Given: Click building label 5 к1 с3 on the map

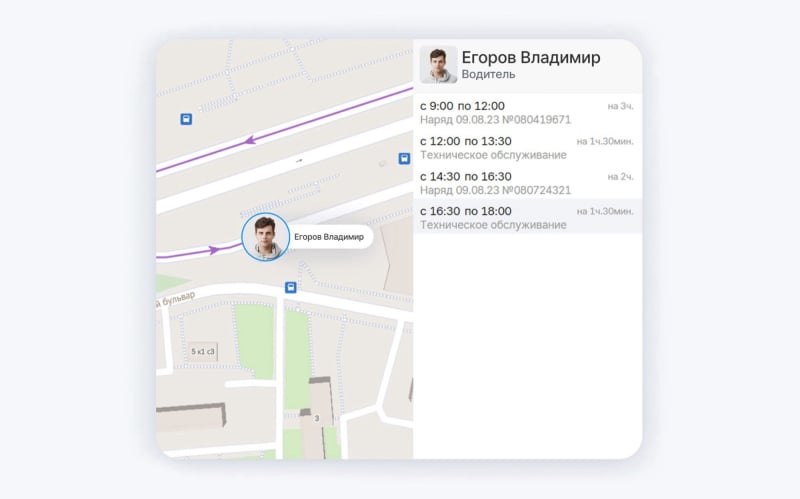Looking at the screenshot, I should [x=203, y=352].
